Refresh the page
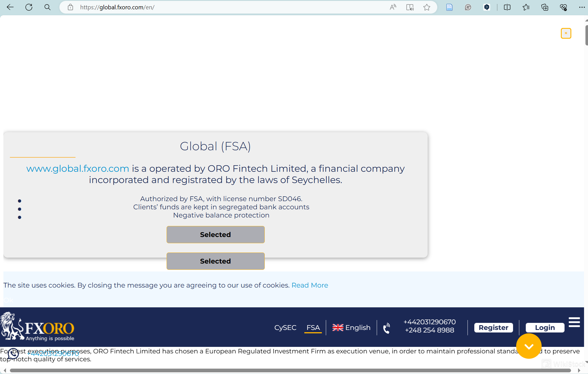Viewport: 588px width, 374px height. 29,7
